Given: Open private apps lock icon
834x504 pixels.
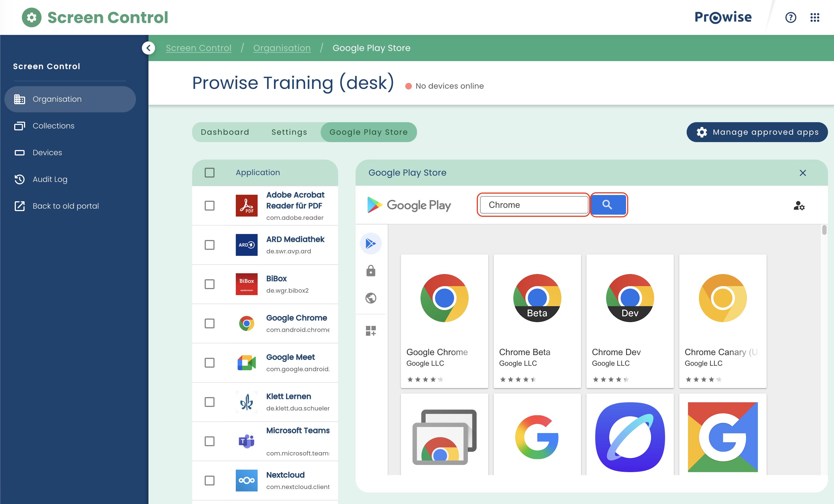Looking at the screenshot, I should coord(371,271).
